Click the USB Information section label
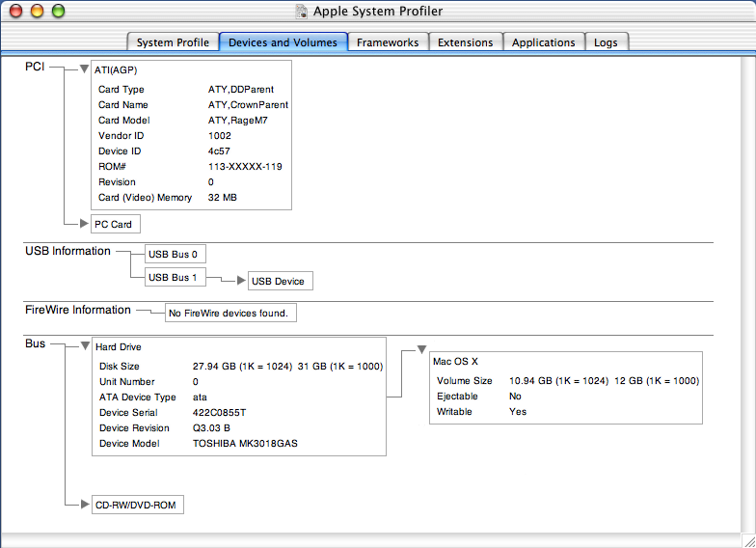 [x=67, y=251]
